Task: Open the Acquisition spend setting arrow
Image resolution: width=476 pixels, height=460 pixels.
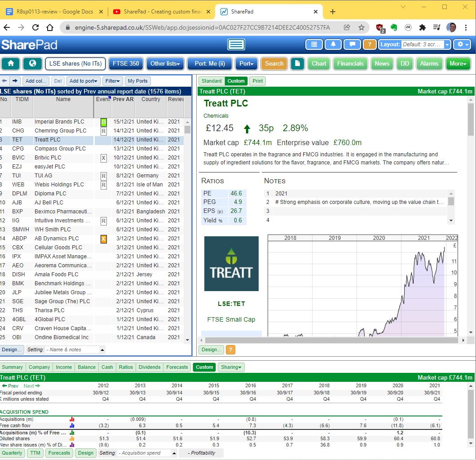Action: click(x=174, y=453)
